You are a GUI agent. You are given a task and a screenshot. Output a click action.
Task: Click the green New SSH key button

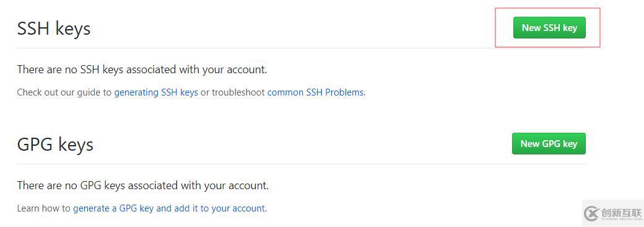coord(549,27)
